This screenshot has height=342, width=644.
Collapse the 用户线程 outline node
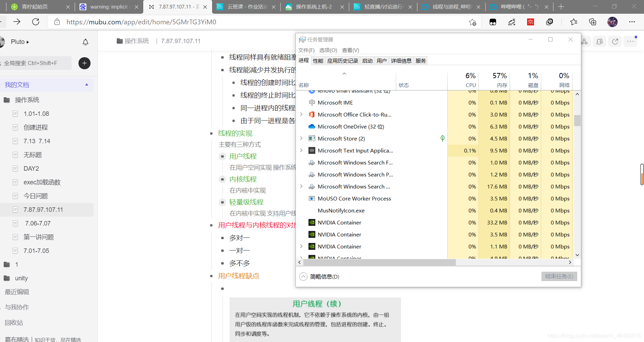222,156
